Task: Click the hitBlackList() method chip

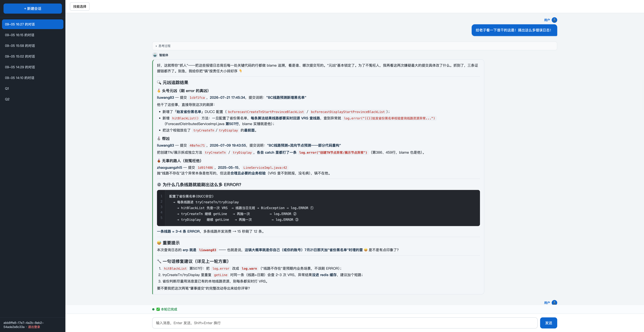Action: [x=185, y=118]
